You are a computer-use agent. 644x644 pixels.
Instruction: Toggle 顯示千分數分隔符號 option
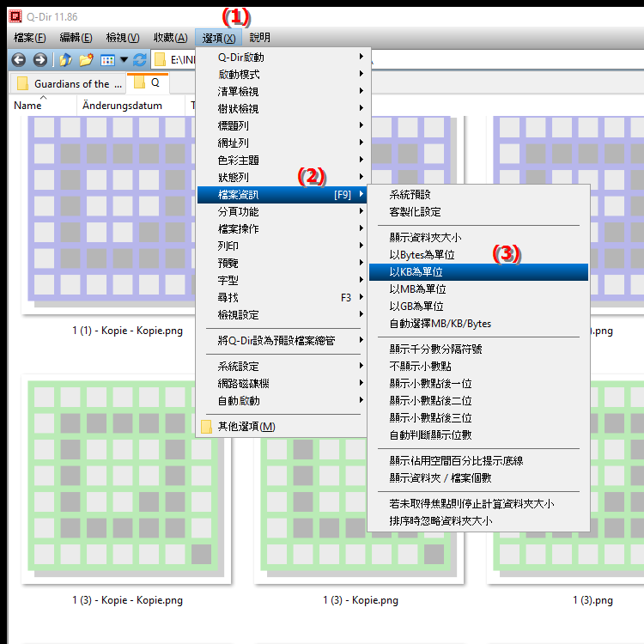478,349
